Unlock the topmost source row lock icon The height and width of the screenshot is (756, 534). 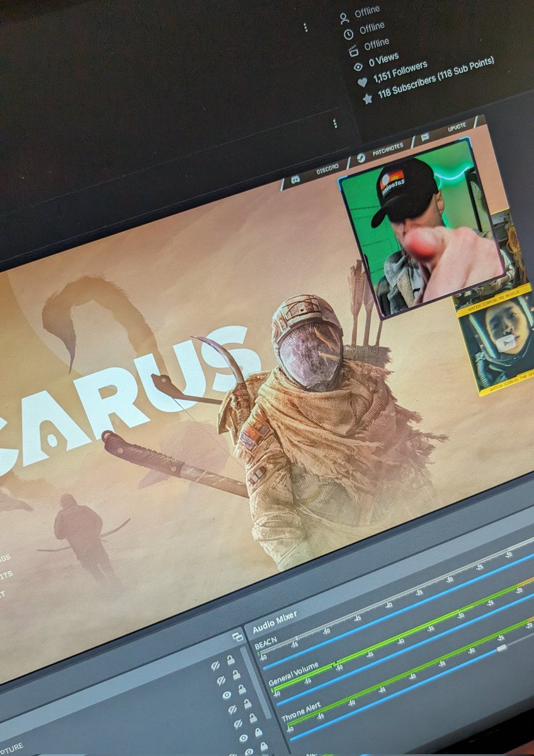(230, 660)
